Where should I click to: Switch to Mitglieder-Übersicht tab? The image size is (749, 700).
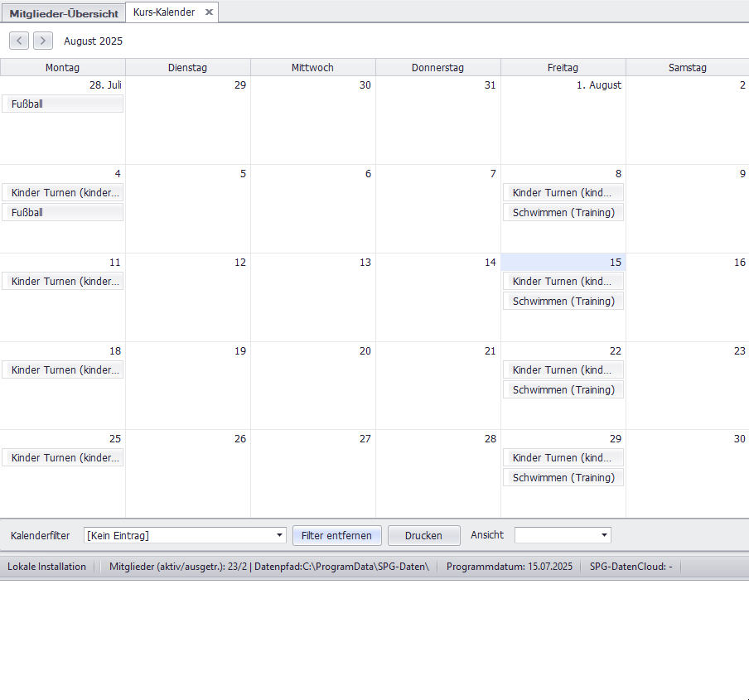click(64, 13)
